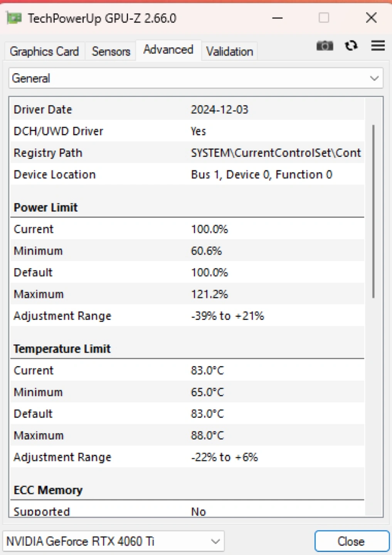Select the Advanced tab

point(168,50)
